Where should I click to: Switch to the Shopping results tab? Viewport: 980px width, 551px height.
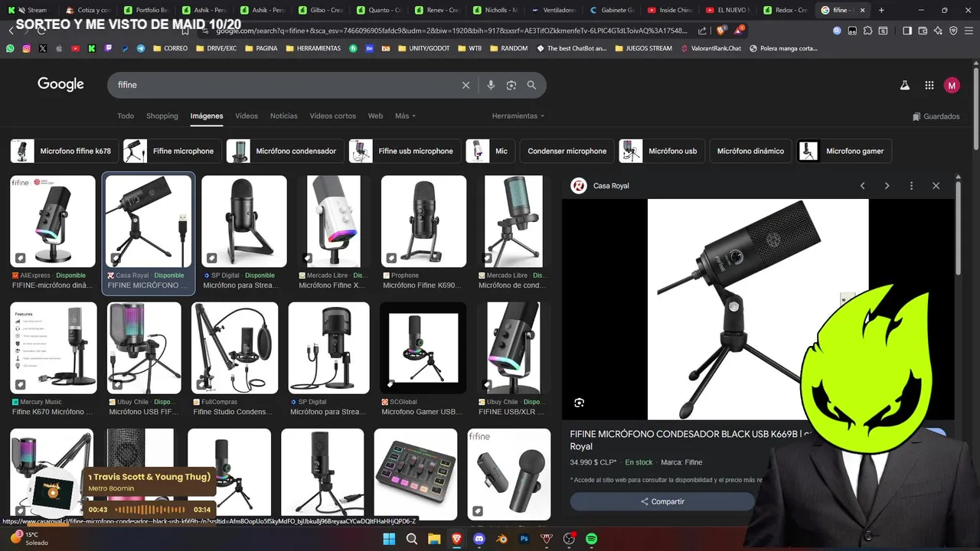click(162, 116)
